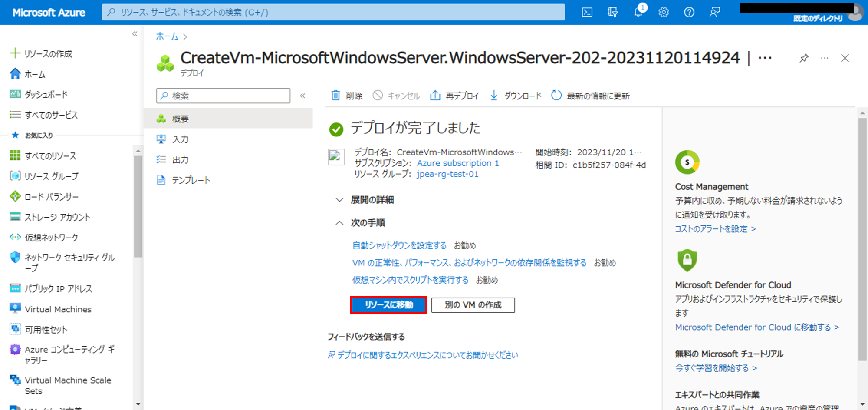Click the Microsoft Defender for Cloud shield icon
Viewport: 868px width, 410px height.
687,260
